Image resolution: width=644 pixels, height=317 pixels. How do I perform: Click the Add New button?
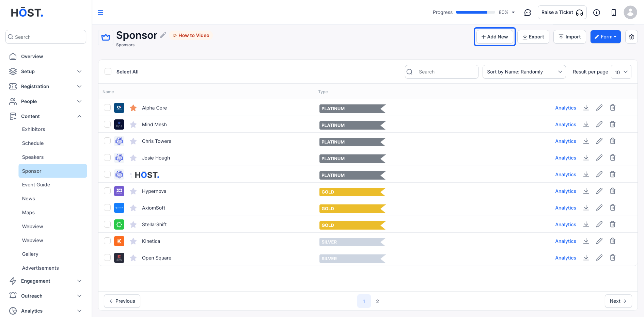point(494,37)
